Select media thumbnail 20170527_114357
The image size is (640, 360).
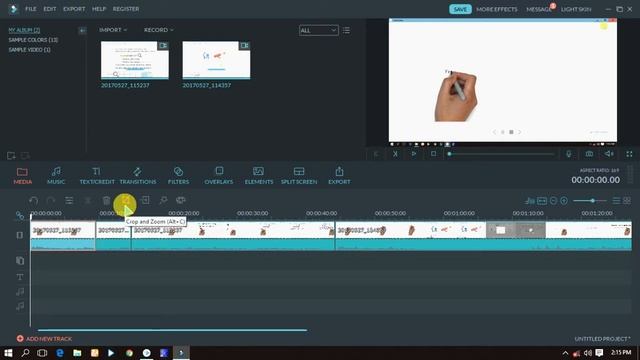coord(216,60)
